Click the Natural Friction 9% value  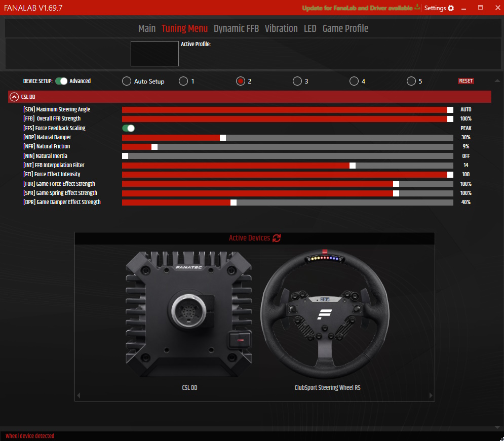466,146
